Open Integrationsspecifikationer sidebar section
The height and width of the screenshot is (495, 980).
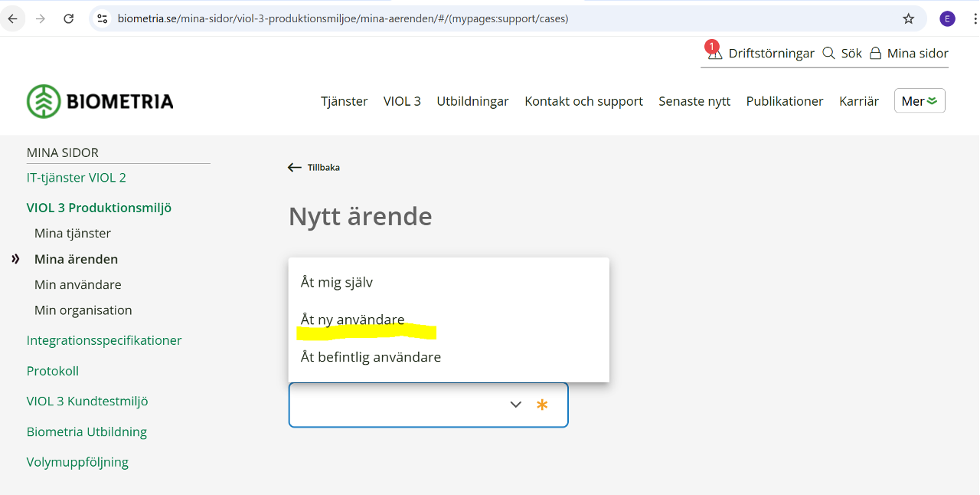click(104, 340)
